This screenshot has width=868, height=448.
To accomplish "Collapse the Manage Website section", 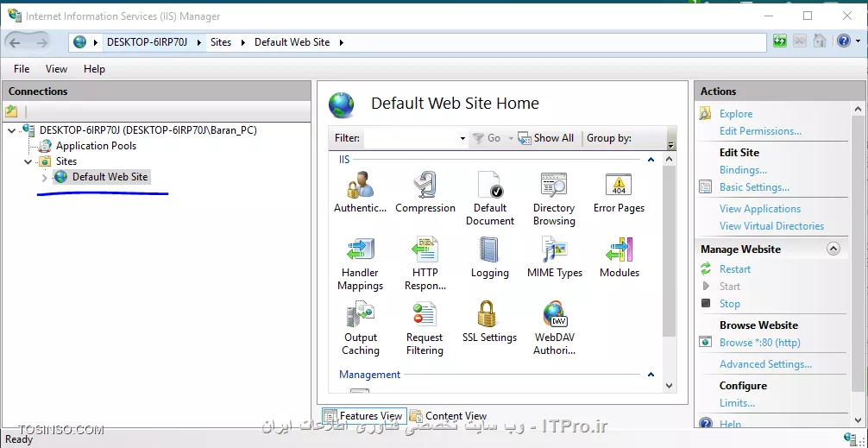I will tap(833, 249).
